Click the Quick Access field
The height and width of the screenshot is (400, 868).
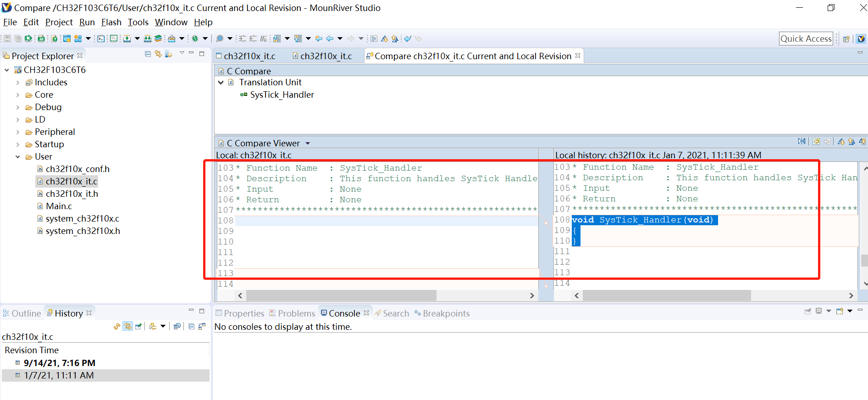pos(806,39)
